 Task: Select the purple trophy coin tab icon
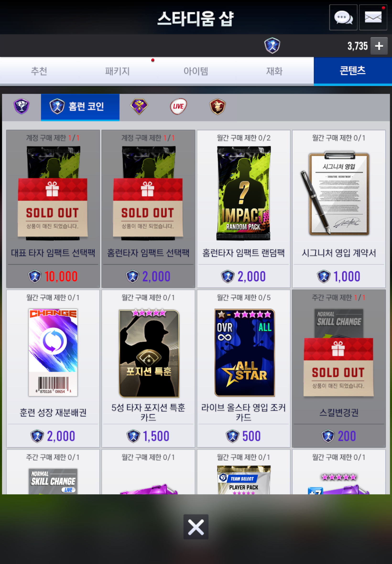[x=21, y=106]
